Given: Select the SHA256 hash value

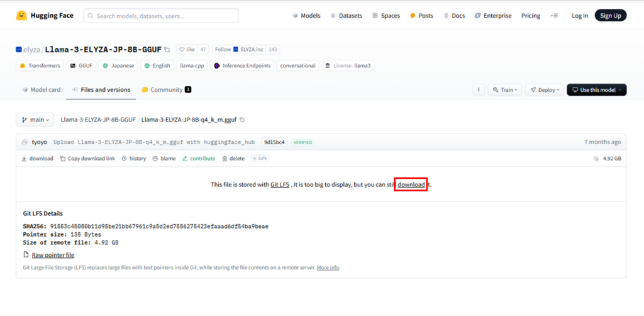Looking at the screenshot, I should [x=159, y=227].
